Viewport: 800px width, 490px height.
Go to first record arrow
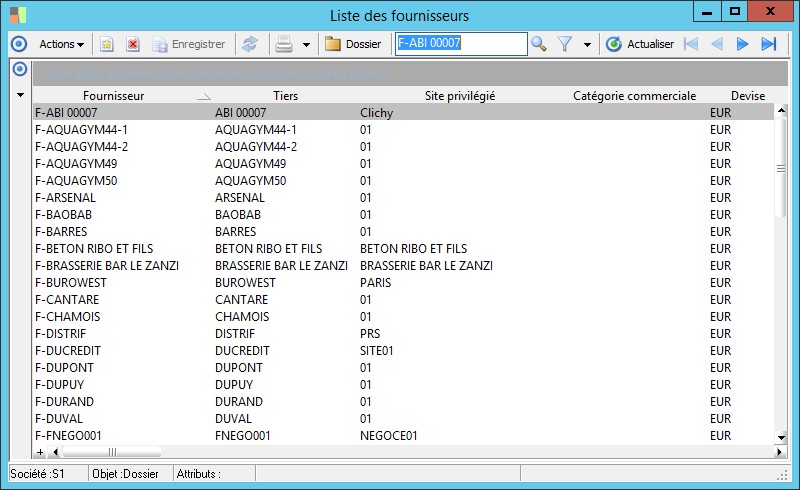click(691, 44)
